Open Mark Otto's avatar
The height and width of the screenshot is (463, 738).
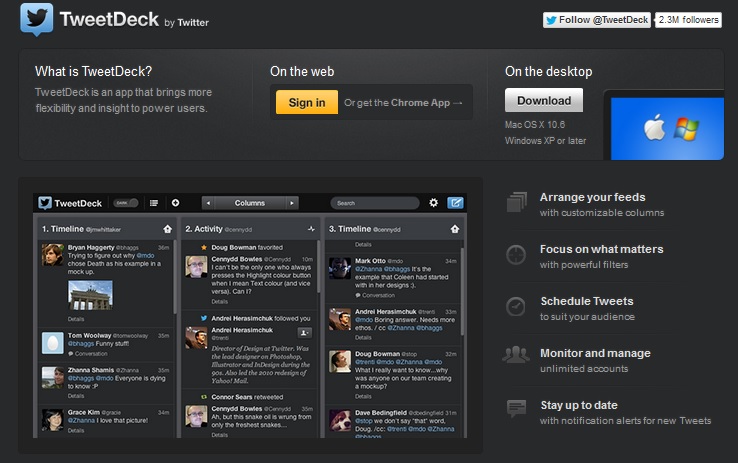(340, 268)
